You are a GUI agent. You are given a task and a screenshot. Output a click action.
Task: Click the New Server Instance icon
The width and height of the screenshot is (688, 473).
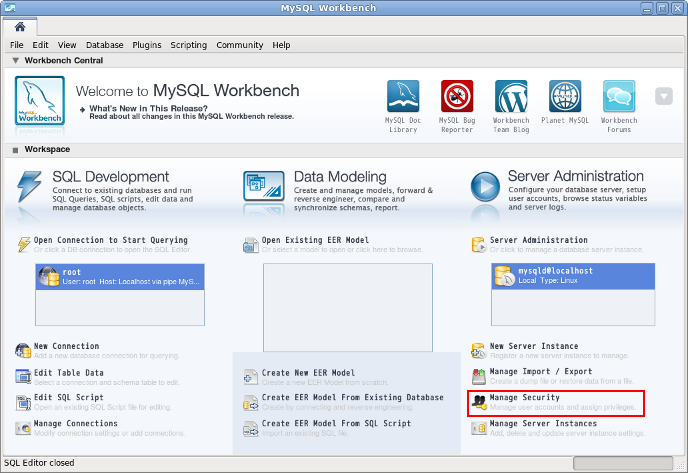[x=478, y=351]
